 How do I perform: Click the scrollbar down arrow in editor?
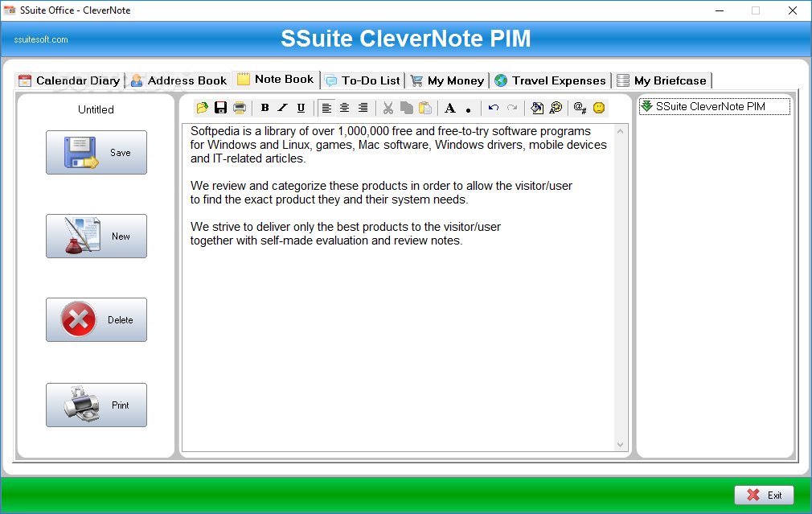[621, 445]
